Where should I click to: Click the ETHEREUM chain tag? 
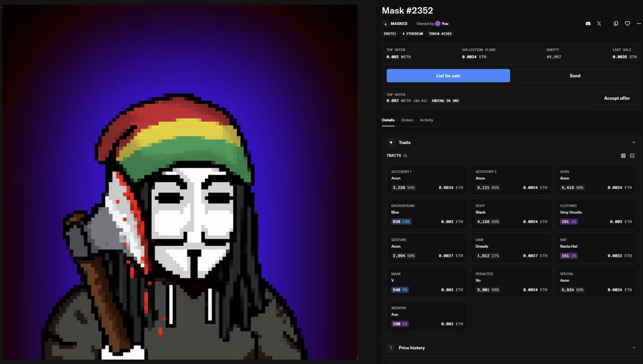(x=413, y=34)
